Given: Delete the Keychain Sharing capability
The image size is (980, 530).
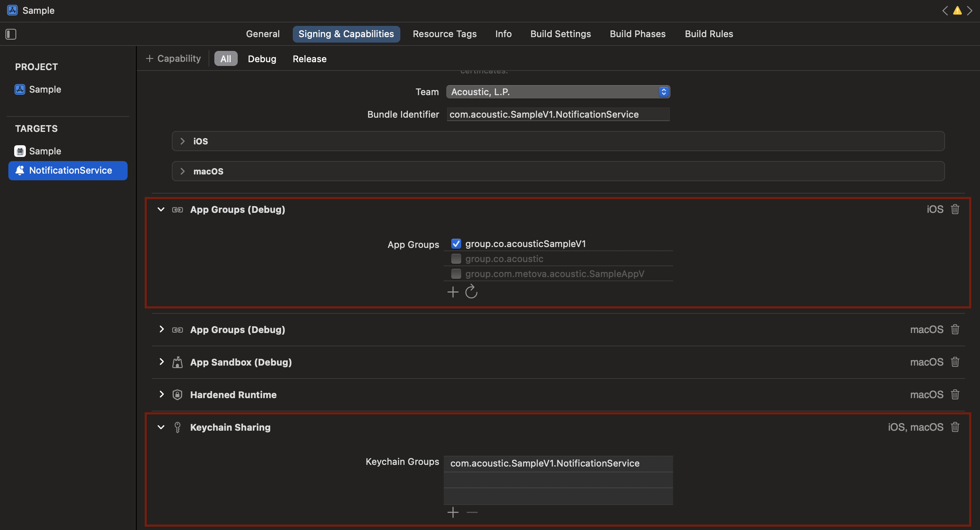Looking at the screenshot, I should click(955, 427).
